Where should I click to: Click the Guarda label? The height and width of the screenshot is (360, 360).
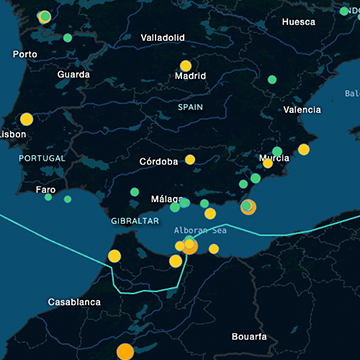(x=73, y=74)
